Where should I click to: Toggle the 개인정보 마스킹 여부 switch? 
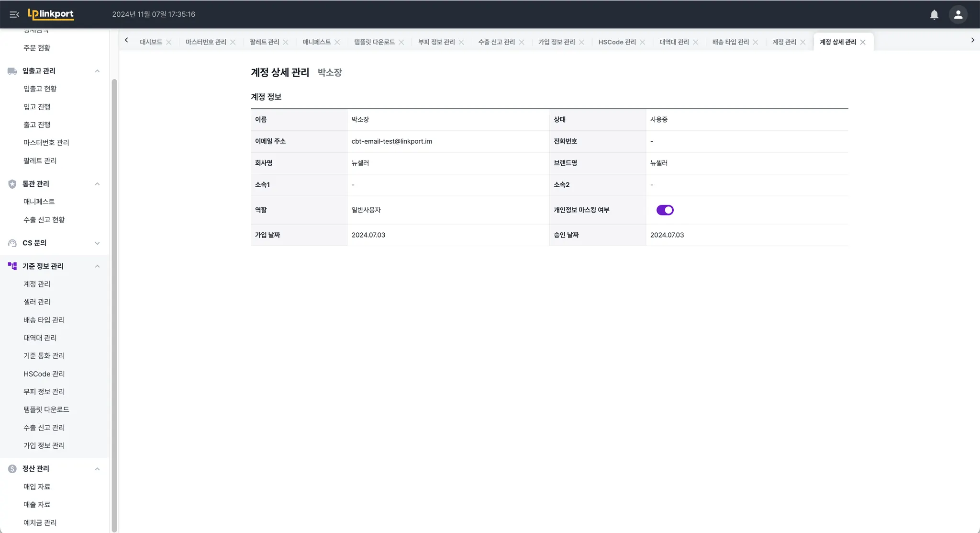click(x=665, y=210)
